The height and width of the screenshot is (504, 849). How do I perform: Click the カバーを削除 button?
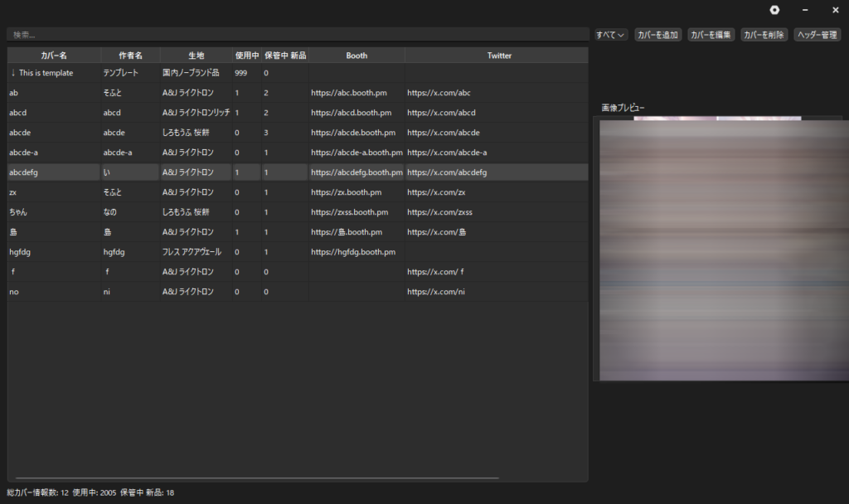tap(764, 35)
